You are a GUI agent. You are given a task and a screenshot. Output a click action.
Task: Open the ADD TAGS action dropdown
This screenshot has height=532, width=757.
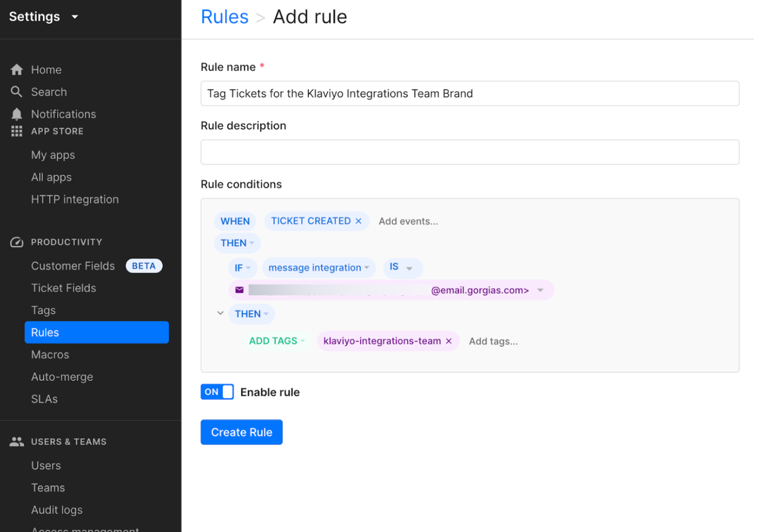pyautogui.click(x=277, y=341)
